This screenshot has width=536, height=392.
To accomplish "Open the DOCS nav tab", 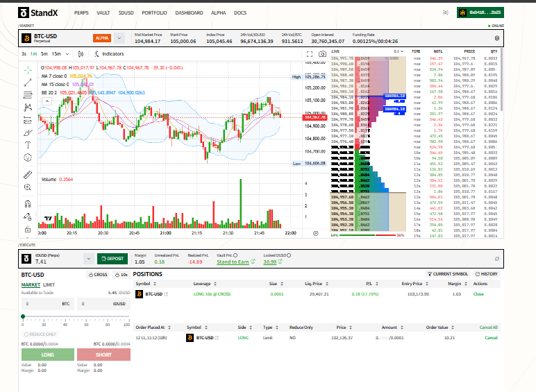I will point(240,12).
